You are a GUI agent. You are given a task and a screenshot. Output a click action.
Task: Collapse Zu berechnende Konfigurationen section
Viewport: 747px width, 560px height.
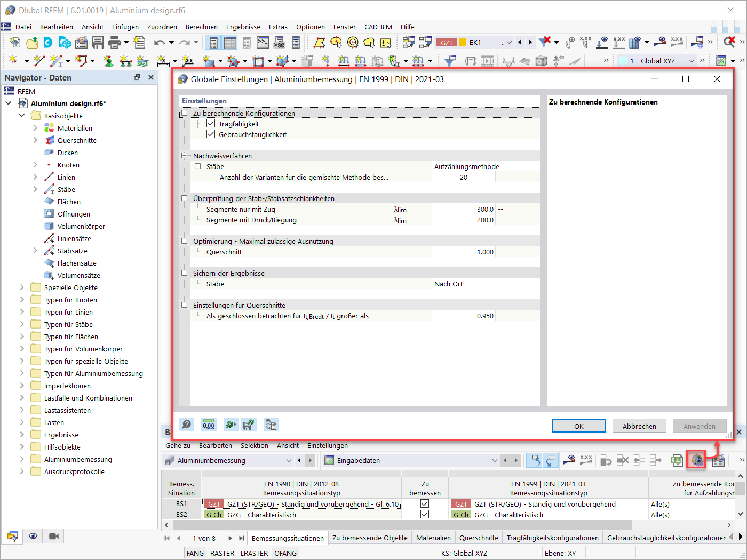pyautogui.click(x=185, y=113)
